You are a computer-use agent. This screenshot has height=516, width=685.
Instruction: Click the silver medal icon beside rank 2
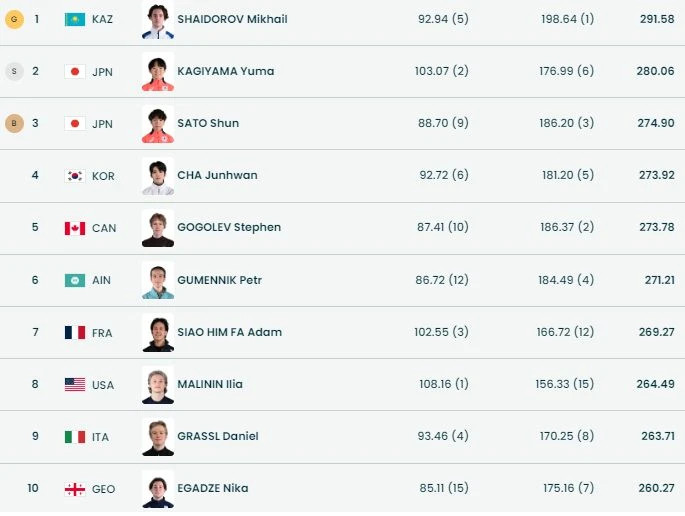point(14,71)
